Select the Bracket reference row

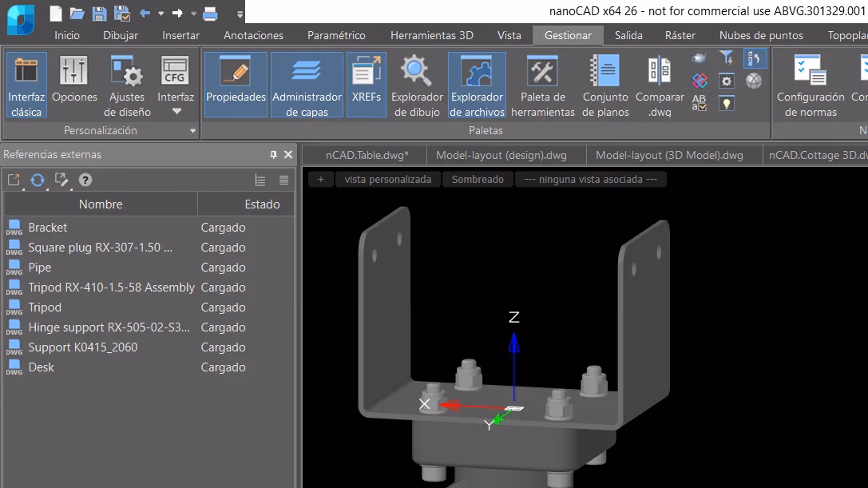pos(149,228)
